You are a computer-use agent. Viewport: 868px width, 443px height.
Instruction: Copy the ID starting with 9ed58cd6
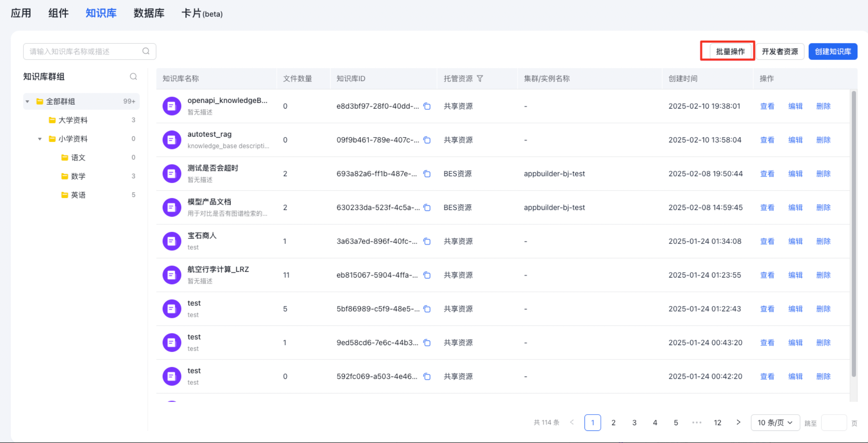click(x=427, y=343)
